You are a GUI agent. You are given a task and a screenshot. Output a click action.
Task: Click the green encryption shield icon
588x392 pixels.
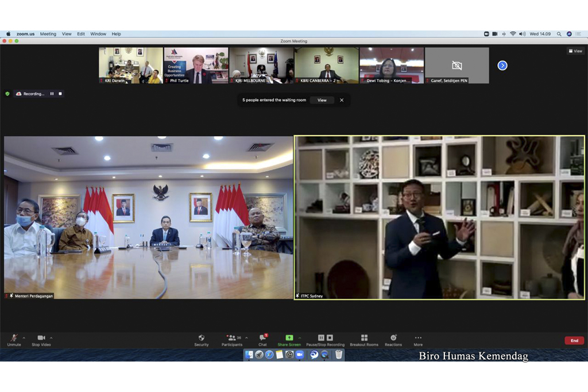[x=7, y=94]
